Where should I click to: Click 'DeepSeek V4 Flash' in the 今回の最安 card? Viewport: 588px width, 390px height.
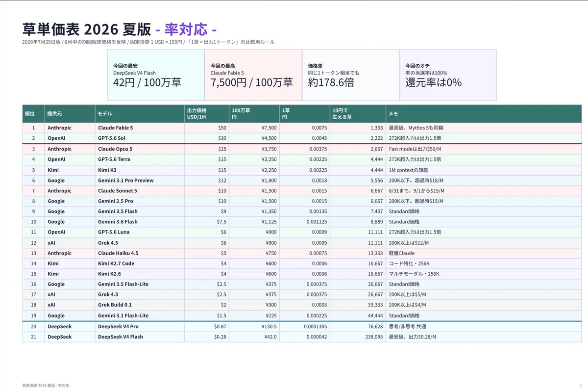[x=134, y=73]
